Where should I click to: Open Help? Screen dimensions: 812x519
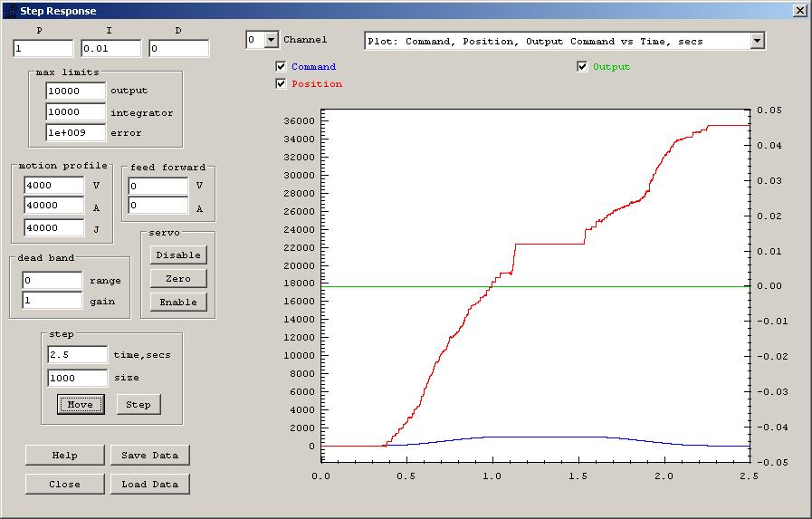(64, 456)
